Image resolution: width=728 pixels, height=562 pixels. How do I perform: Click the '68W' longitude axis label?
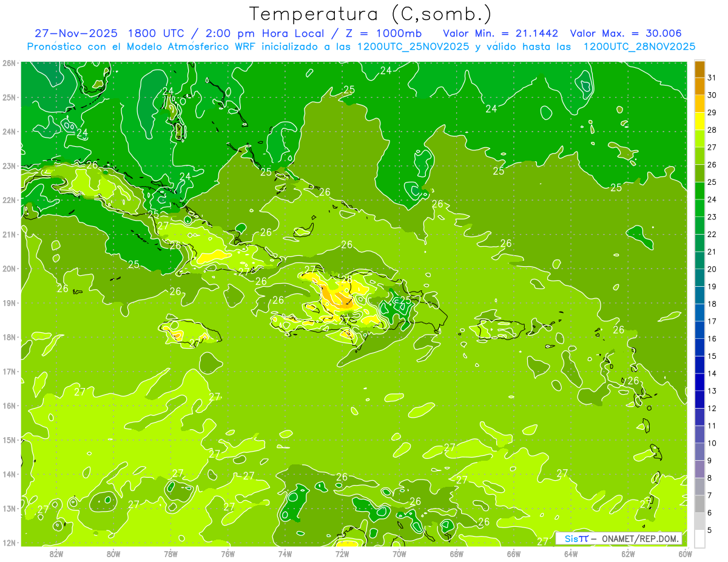click(456, 554)
